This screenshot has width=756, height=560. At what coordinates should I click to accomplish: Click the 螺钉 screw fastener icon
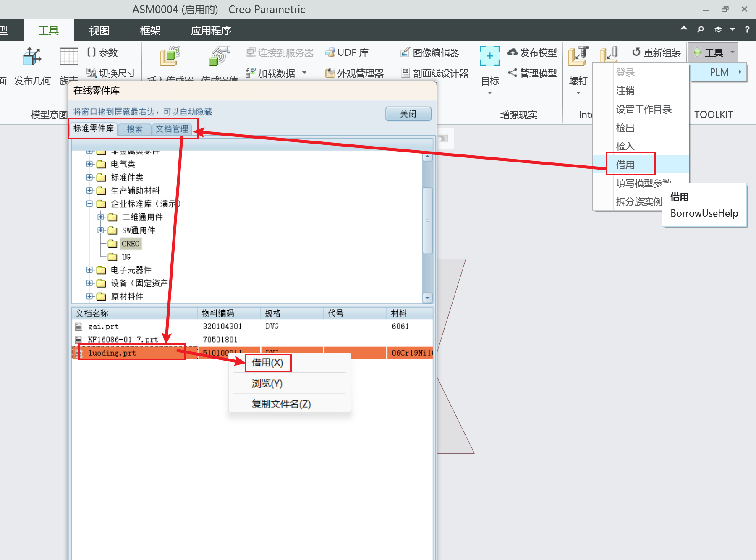coord(578,56)
